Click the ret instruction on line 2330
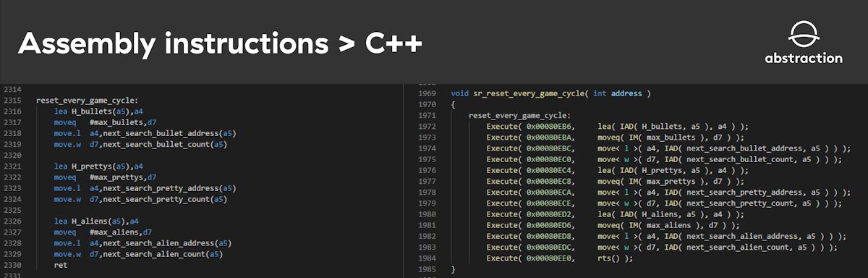Image resolution: width=868 pixels, height=278 pixels. (x=60, y=266)
